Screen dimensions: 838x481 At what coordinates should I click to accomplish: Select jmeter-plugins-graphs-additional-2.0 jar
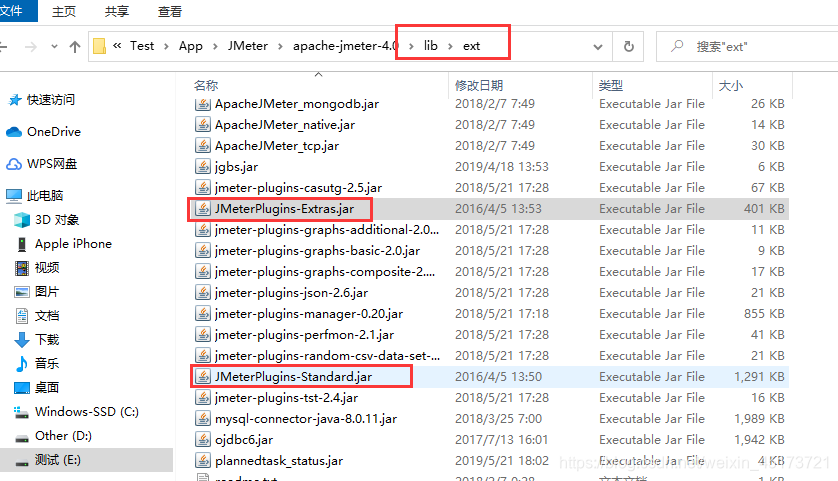(327, 230)
